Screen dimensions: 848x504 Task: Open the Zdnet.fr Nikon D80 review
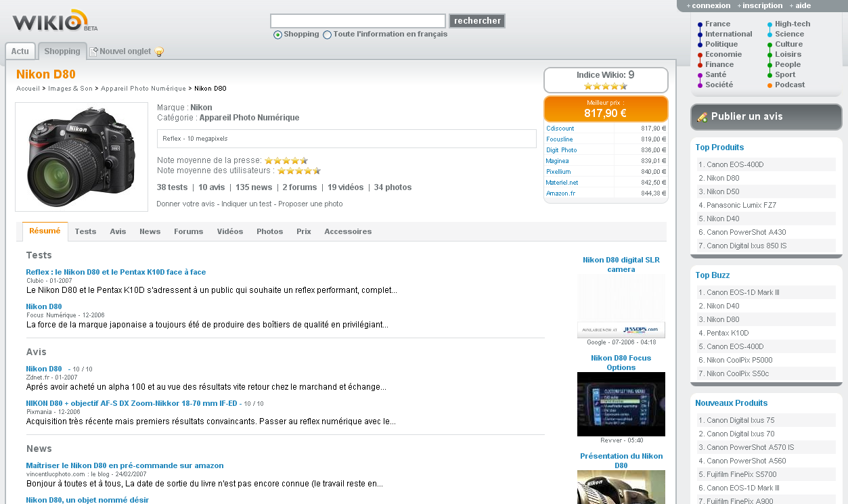pos(44,369)
